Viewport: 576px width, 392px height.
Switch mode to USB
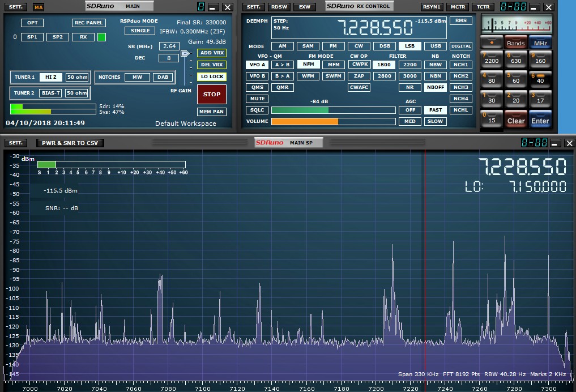tap(436, 46)
